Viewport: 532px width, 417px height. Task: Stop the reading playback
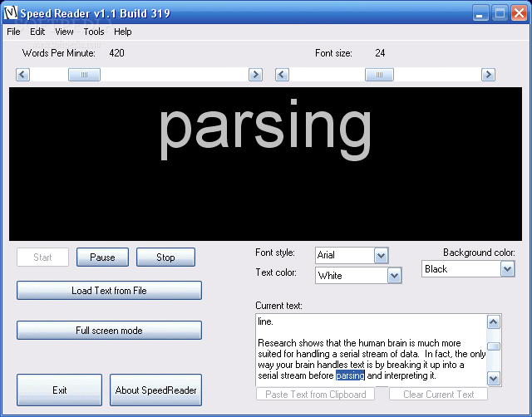coord(165,258)
